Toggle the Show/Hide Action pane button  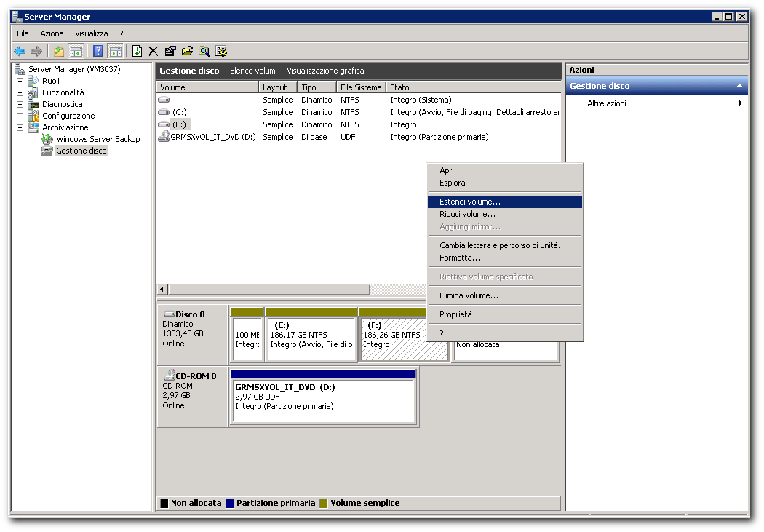click(x=116, y=51)
